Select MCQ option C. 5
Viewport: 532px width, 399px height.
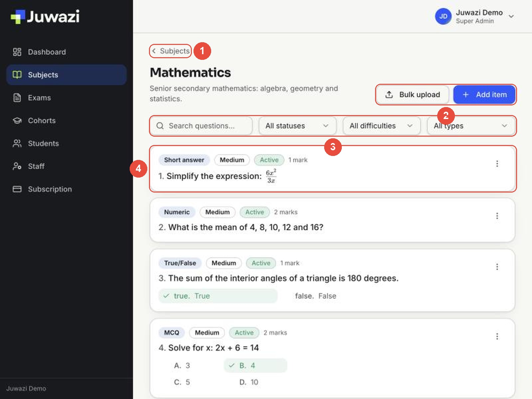[x=182, y=382]
